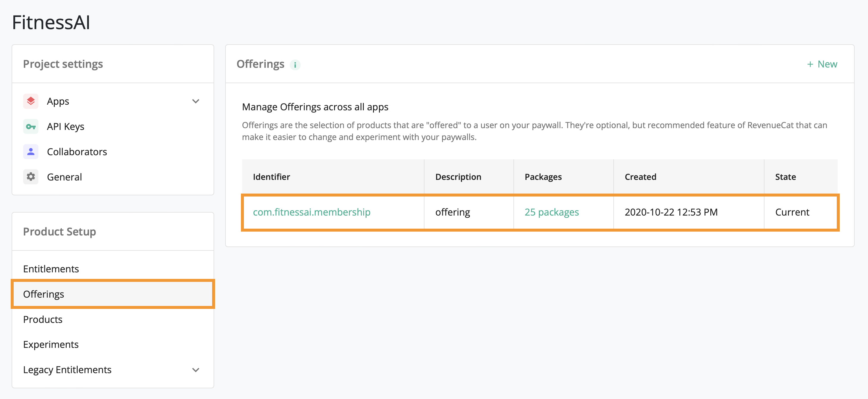Open API Keys settings
Screen dimensions: 868x399
(65, 127)
